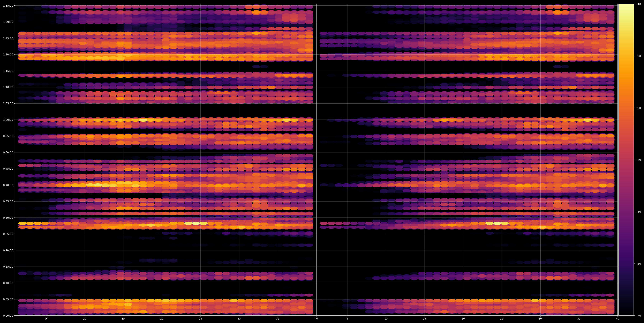The height and width of the screenshot is (323, 644).
Task: Select the −20 colorbar scale label
Action: click(638, 56)
